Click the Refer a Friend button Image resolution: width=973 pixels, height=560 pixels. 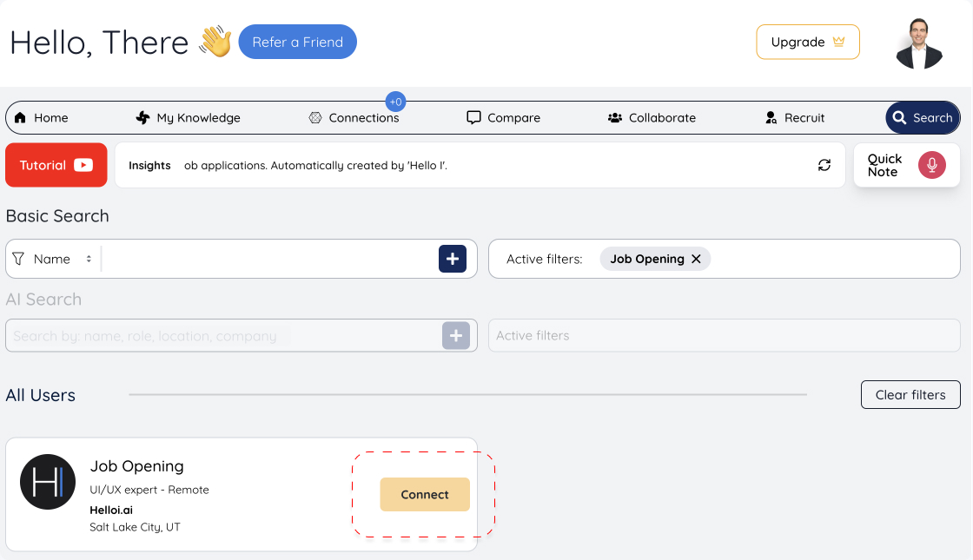coord(297,41)
